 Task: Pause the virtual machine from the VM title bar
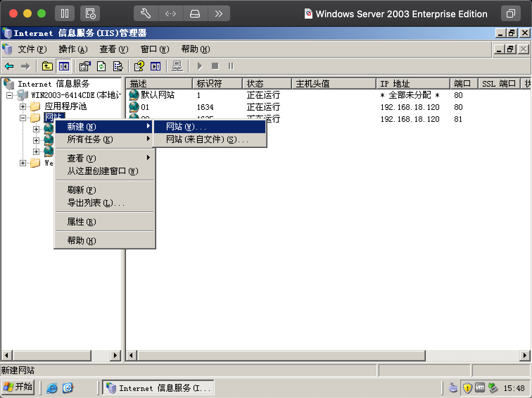click(x=65, y=14)
